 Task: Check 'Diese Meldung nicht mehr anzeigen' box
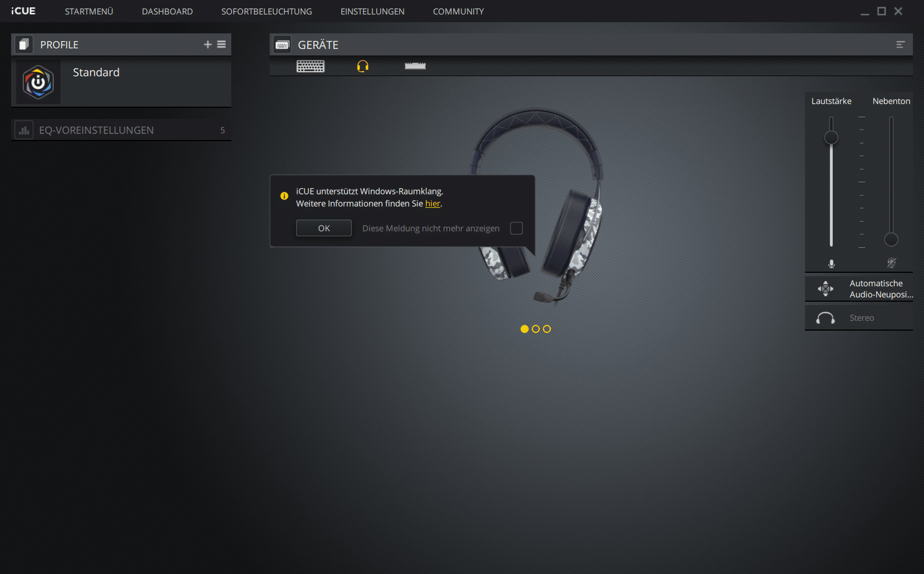click(x=516, y=228)
